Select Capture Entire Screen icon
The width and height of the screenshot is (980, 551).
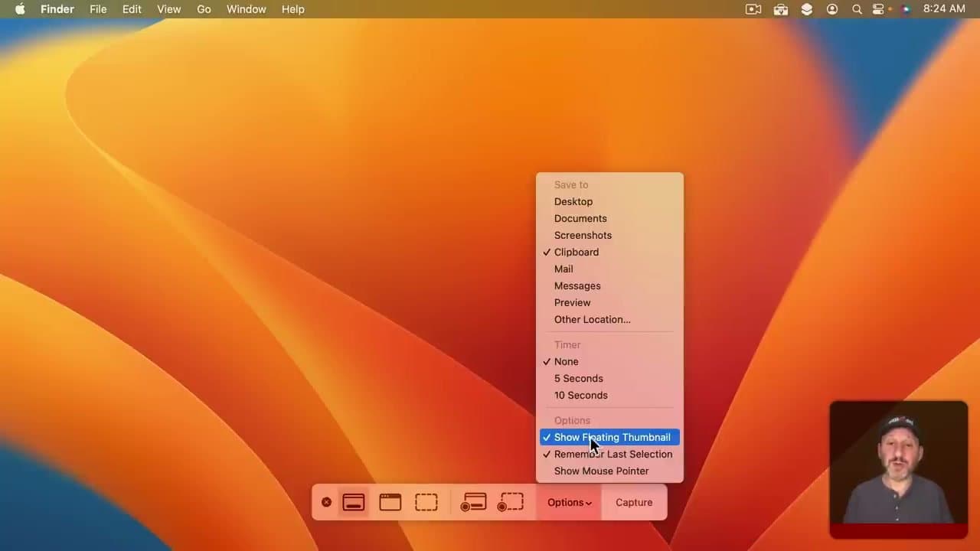pos(353,502)
